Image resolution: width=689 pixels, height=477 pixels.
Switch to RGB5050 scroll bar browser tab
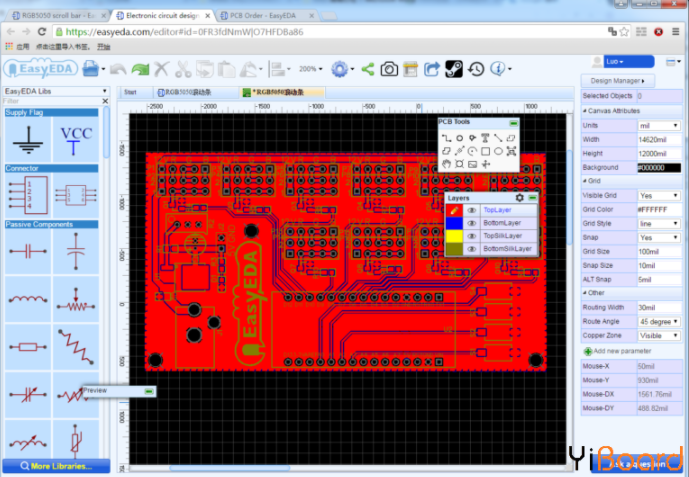coord(58,15)
